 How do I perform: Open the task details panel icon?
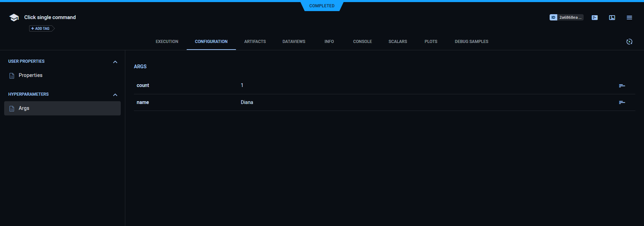click(x=594, y=18)
